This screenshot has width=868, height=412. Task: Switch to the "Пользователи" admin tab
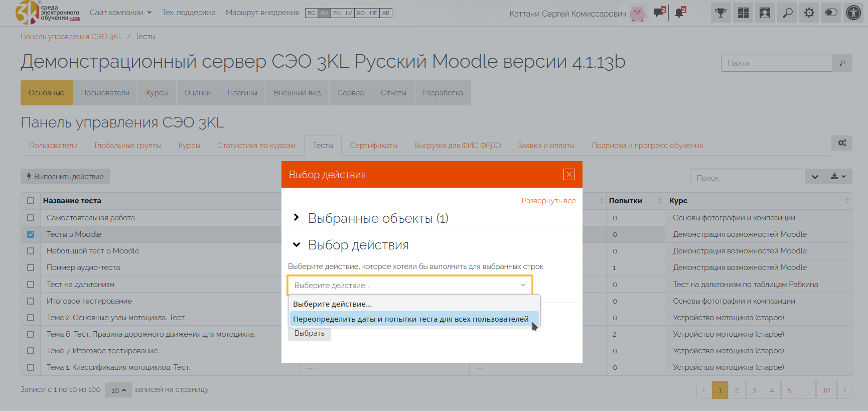pos(105,93)
